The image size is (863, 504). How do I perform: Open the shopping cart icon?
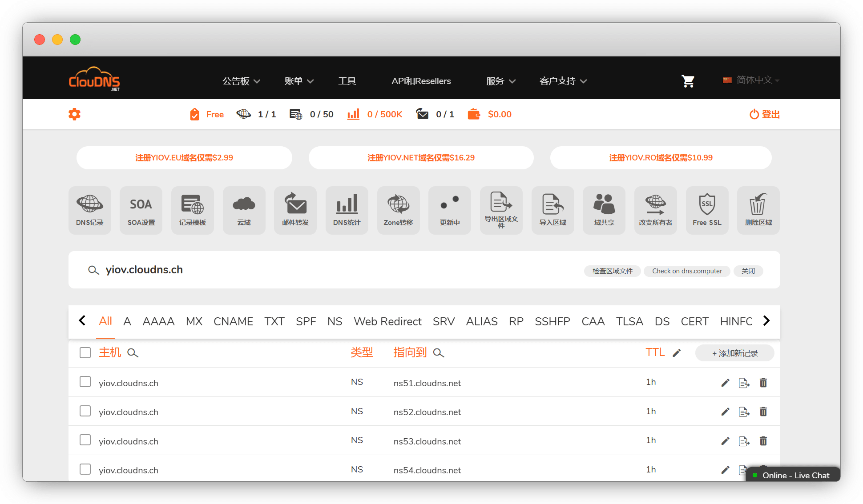(688, 81)
